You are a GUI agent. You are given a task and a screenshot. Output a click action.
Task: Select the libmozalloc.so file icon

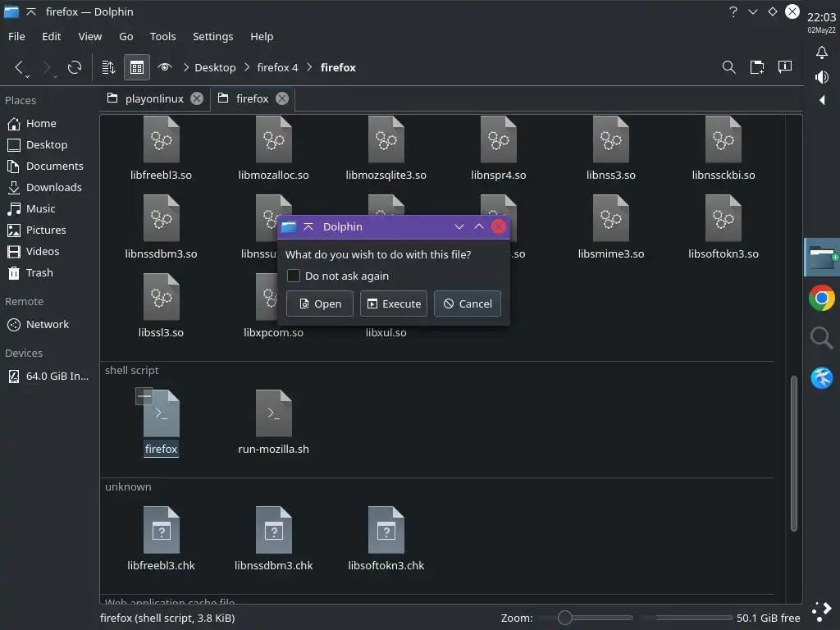click(274, 140)
